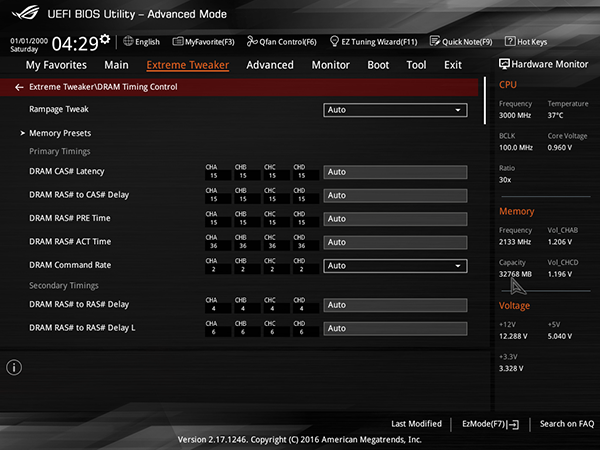Viewport: 600px width, 450px height.
Task: Click Core Voltage 0.960 V value
Action: click(560, 148)
